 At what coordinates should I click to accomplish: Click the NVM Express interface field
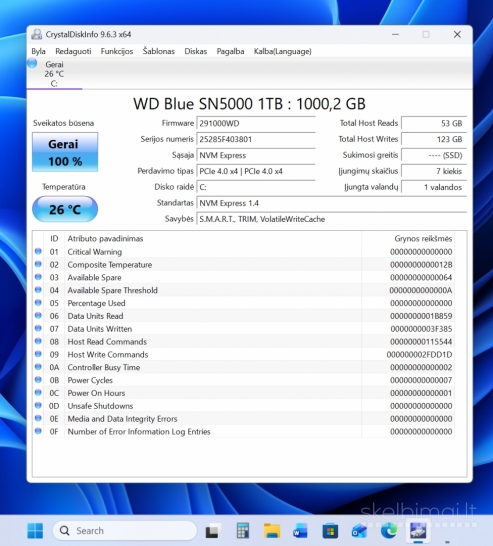tap(256, 155)
